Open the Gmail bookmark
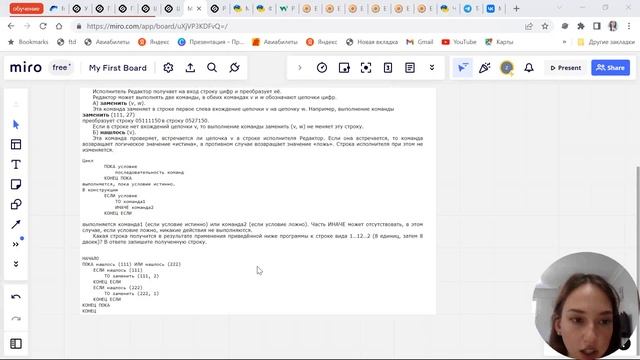640x360 pixels. coord(420,42)
